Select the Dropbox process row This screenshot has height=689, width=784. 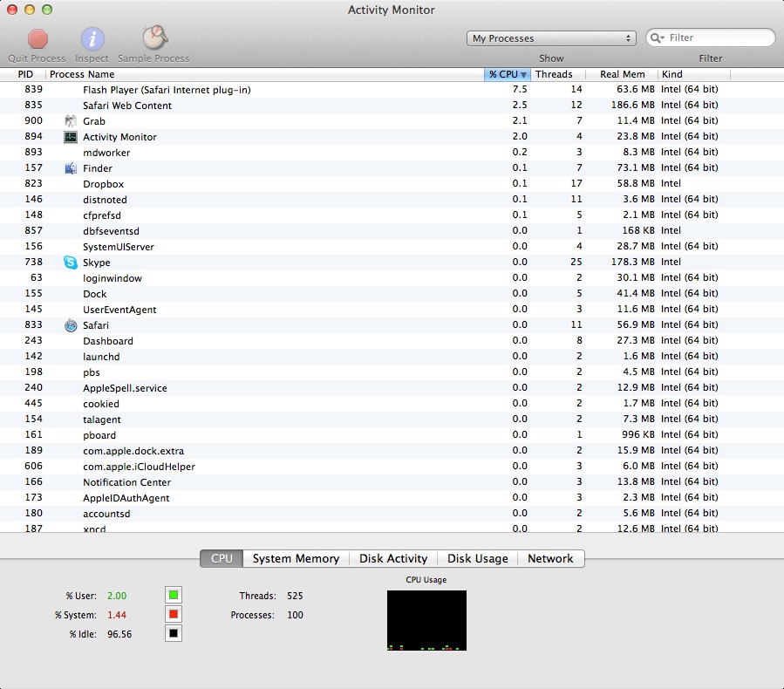click(x=392, y=183)
